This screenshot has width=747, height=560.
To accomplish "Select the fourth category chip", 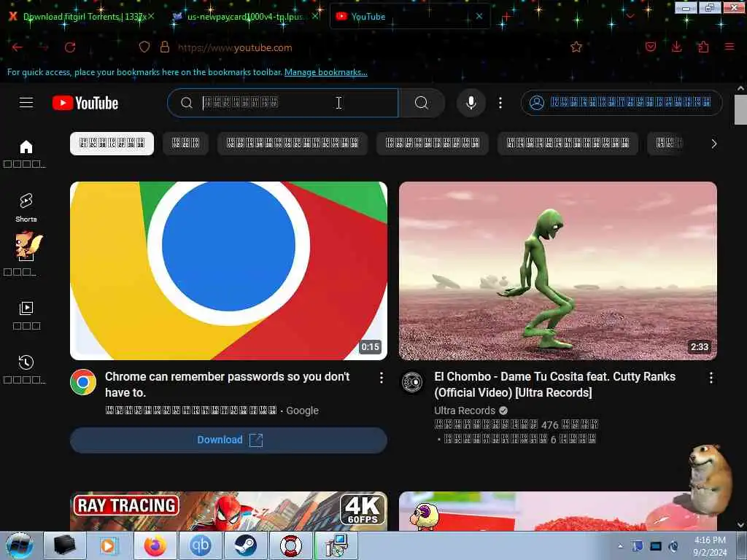I will tap(433, 144).
